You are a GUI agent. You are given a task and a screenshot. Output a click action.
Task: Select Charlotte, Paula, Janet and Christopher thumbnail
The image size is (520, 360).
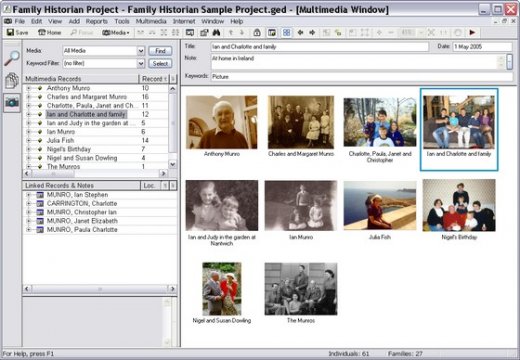[x=380, y=122]
